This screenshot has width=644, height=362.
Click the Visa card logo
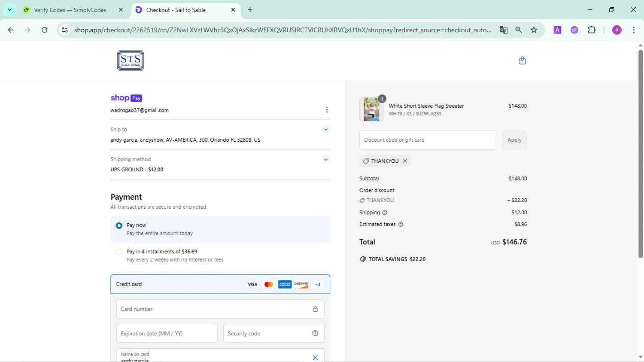tap(252, 284)
